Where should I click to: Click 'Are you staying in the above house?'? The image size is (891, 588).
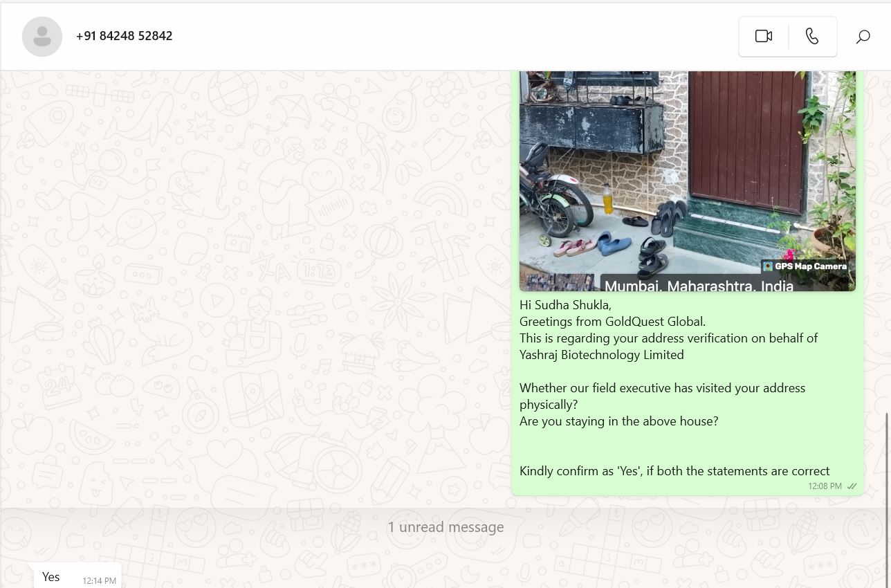coord(618,421)
